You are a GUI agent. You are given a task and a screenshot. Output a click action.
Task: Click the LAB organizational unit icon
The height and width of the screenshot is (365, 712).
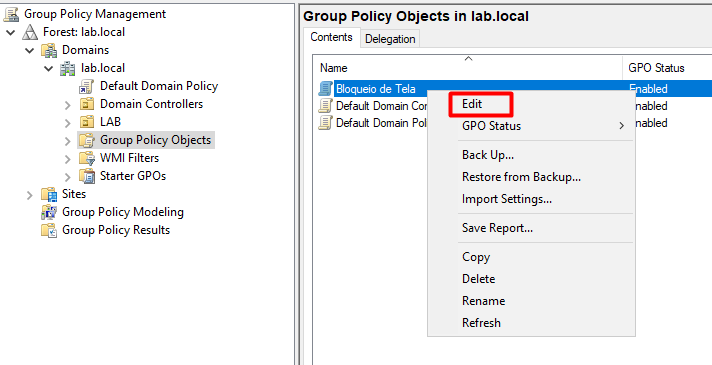click(86, 122)
